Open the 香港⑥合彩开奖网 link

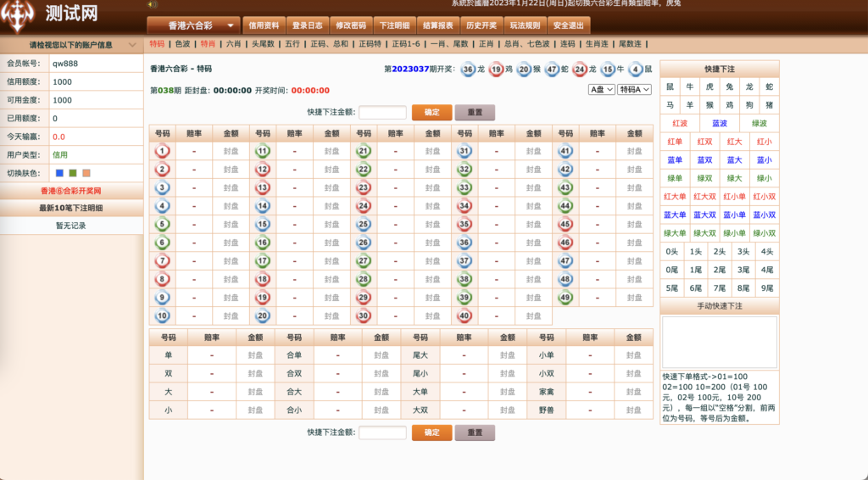[71, 192]
